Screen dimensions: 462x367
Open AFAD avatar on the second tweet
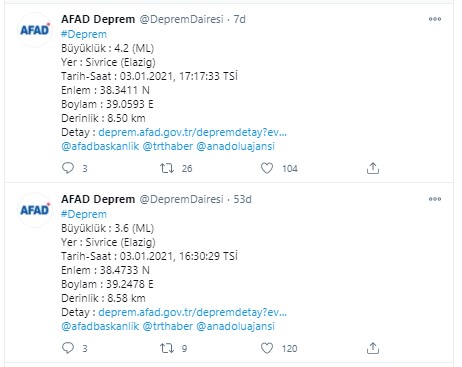pyautogui.click(x=35, y=210)
